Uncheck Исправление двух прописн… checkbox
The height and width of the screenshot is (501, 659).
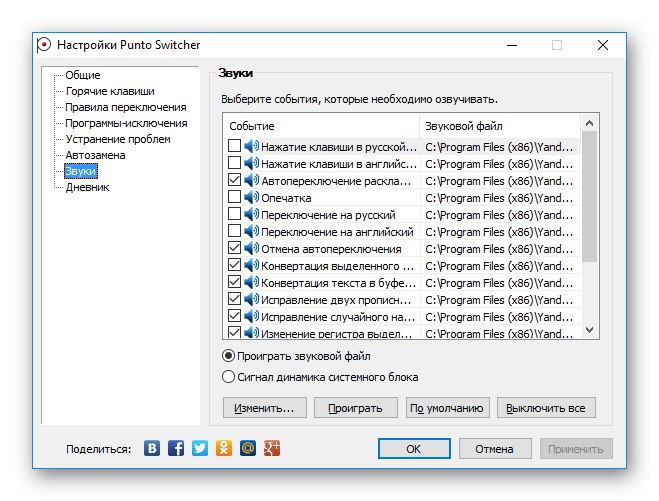(234, 299)
